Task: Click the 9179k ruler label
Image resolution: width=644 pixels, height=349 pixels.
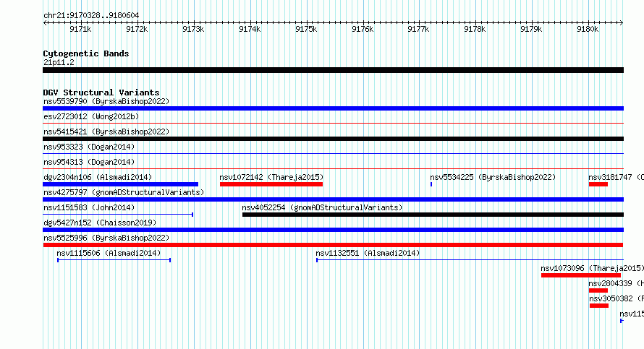Action: click(531, 29)
